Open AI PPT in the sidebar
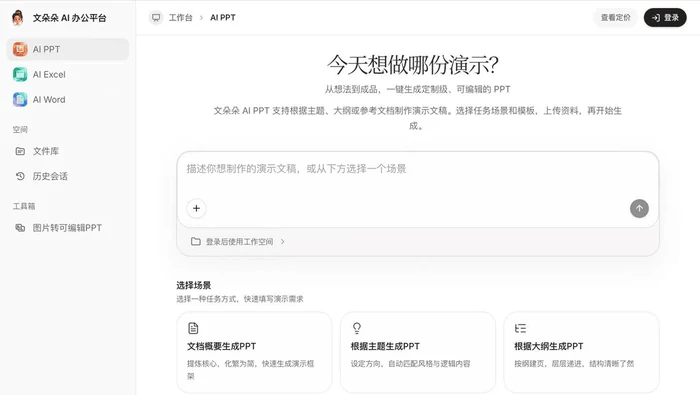The width and height of the screenshot is (700, 395). coord(68,49)
